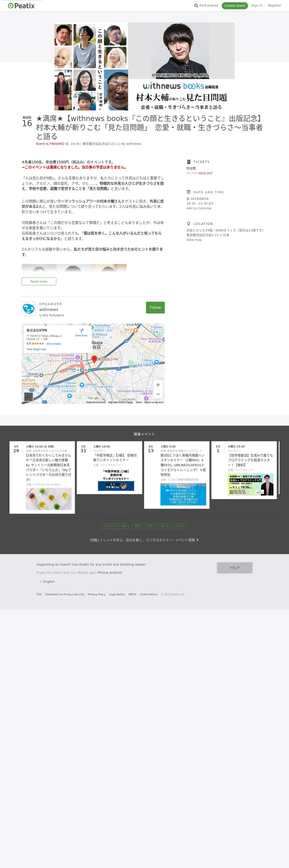The height and width of the screenshot is (868, 289).
Task: Open the 404 reviews link
Action: click(54, 344)
